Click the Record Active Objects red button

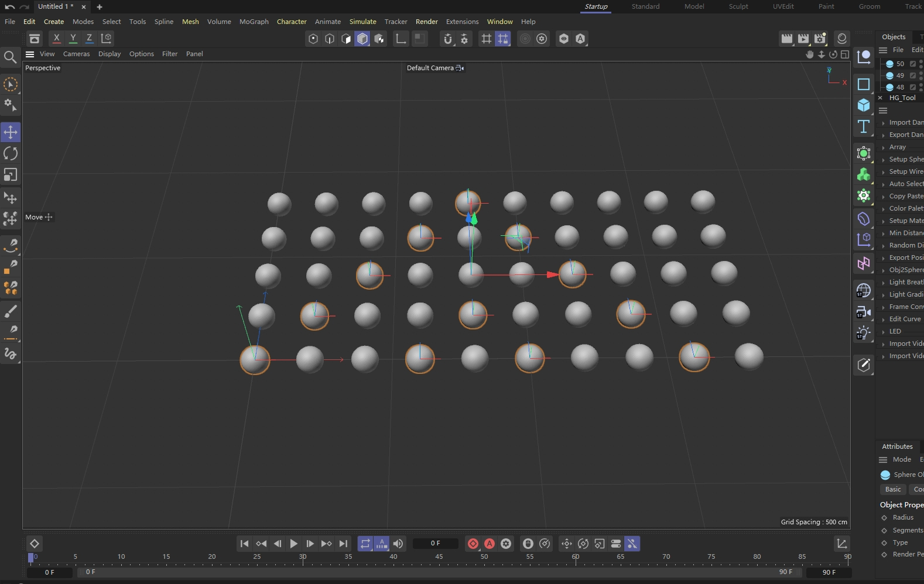coord(473,544)
